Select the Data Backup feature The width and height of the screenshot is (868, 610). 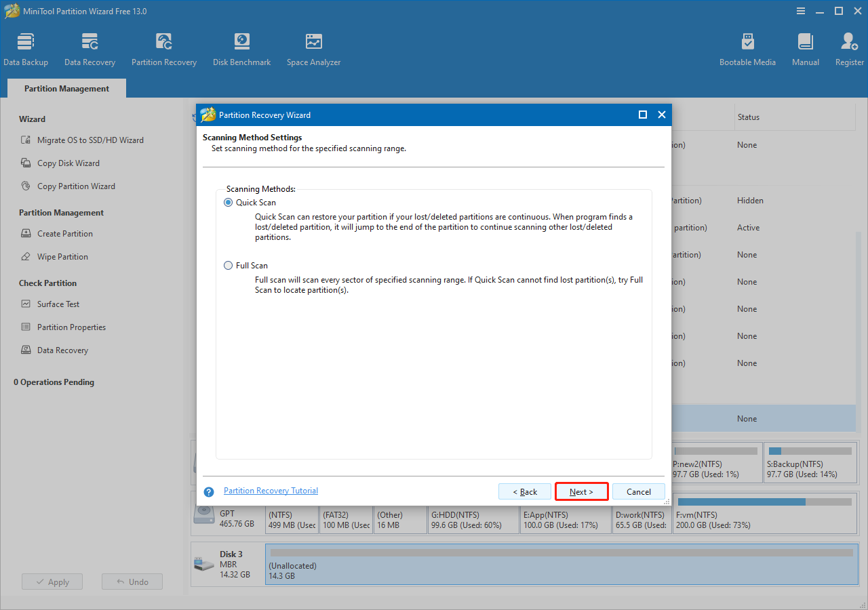coord(26,47)
